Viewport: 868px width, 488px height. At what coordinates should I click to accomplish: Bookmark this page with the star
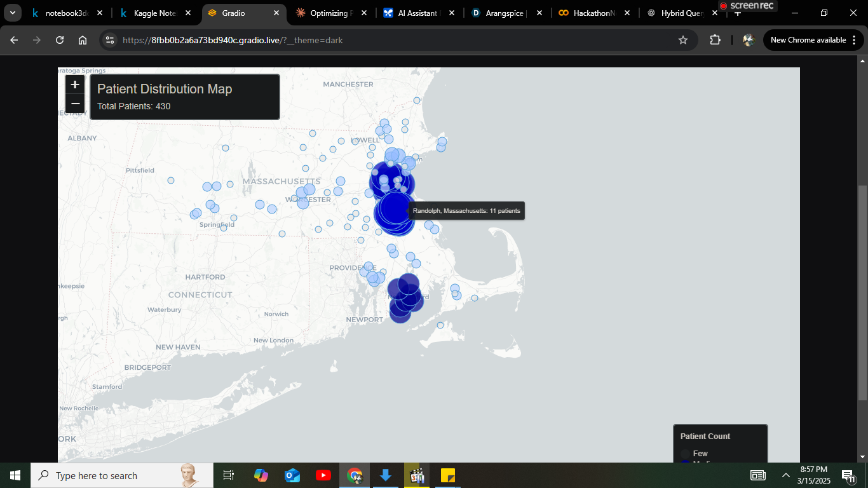(683, 40)
